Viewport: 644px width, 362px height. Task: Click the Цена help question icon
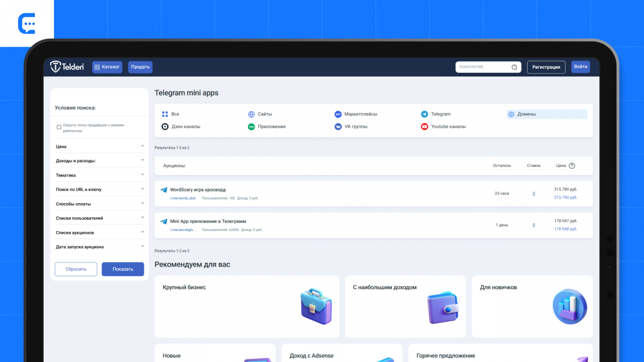point(572,166)
